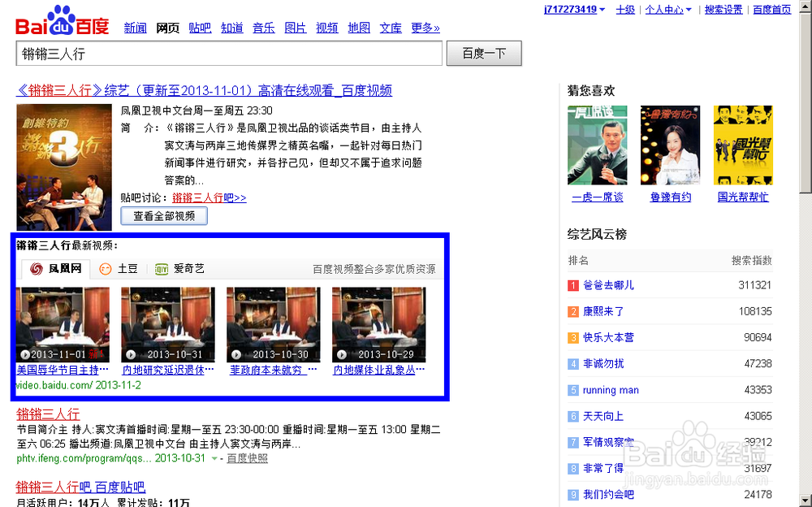Click play icon on 2013-10-29 video
812x507 pixels.
click(342, 354)
